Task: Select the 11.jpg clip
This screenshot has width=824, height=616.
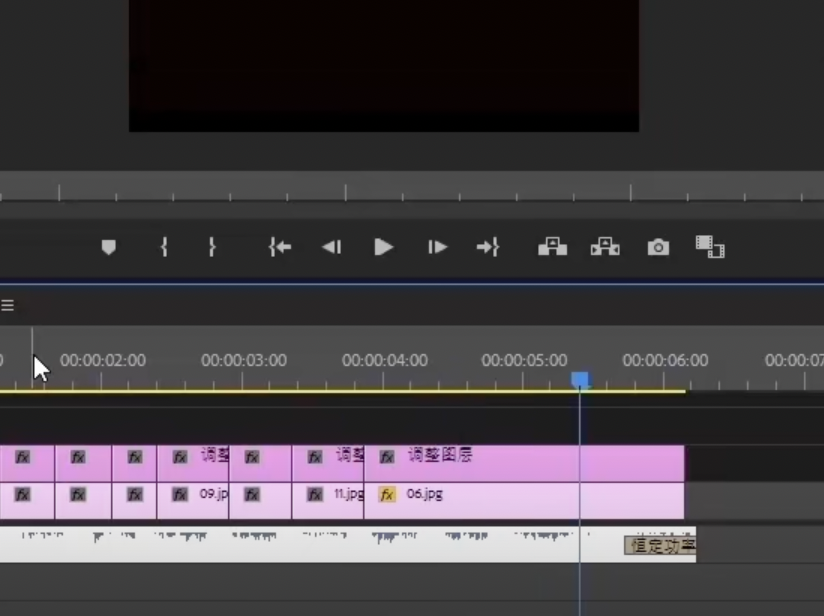Action: tap(328, 501)
